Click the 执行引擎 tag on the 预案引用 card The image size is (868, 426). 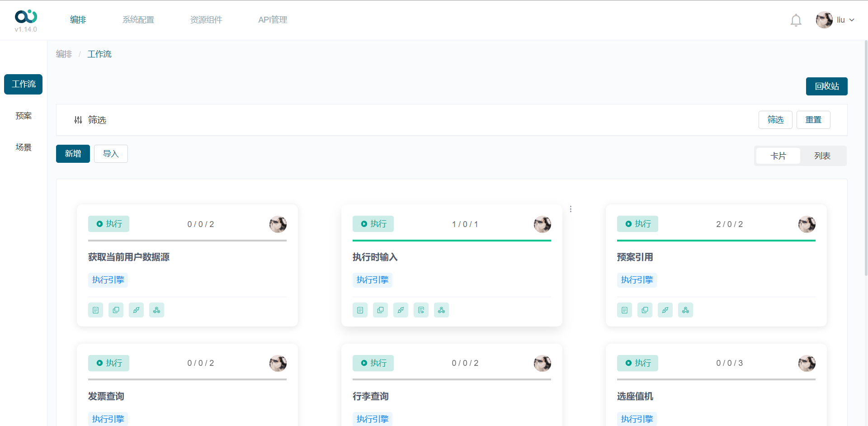pyautogui.click(x=637, y=280)
